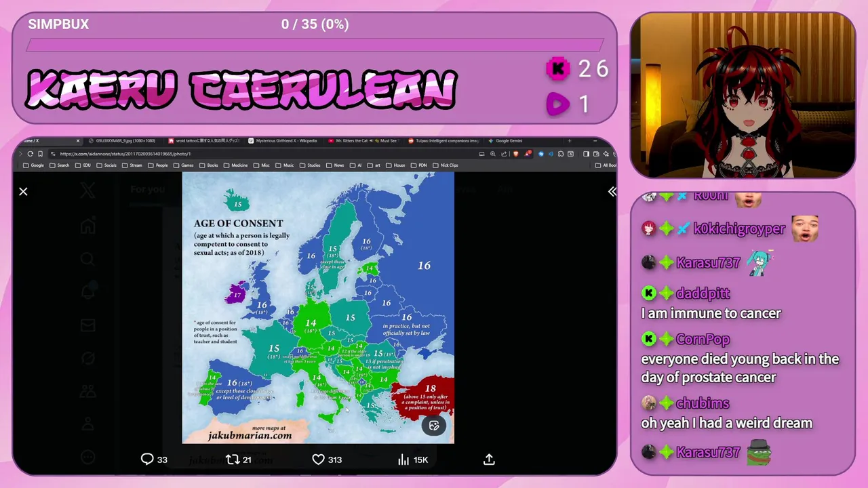Toggle the browser sidebar panel icon

click(x=586, y=154)
